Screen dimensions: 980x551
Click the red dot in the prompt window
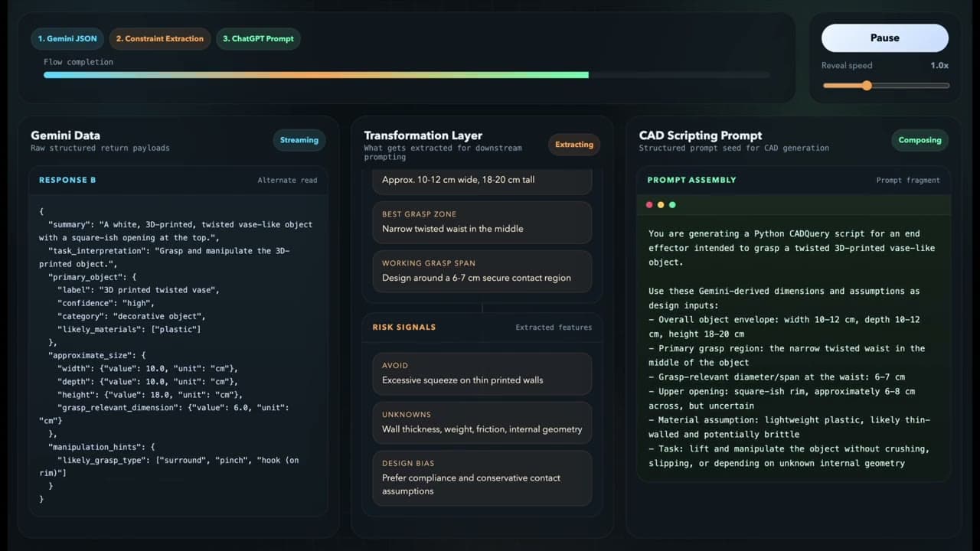click(x=650, y=205)
